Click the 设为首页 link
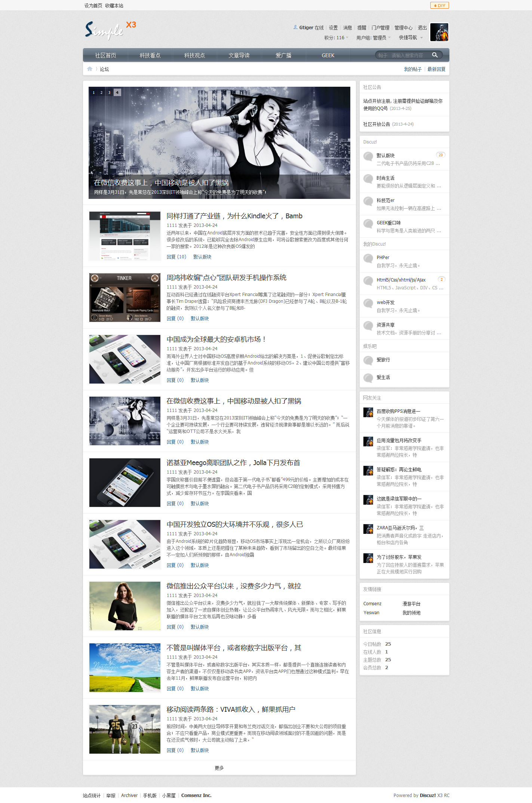 click(x=93, y=6)
